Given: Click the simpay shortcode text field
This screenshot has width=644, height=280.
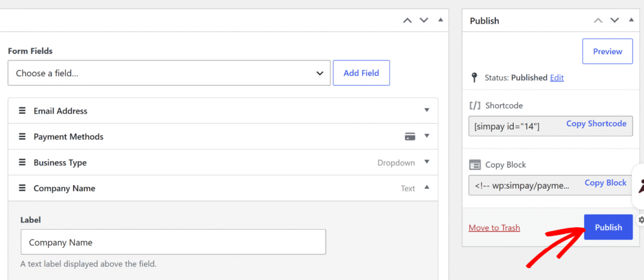Looking at the screenshot, I should click(550, 126).
